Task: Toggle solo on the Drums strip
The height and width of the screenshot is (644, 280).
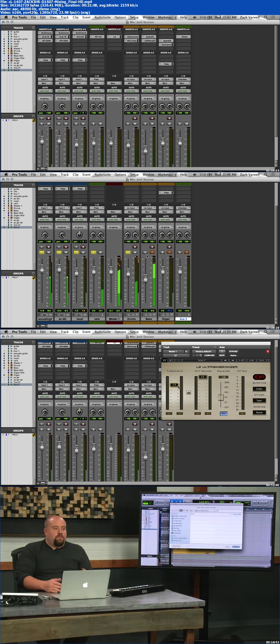Action: click(x=128, y=252)
